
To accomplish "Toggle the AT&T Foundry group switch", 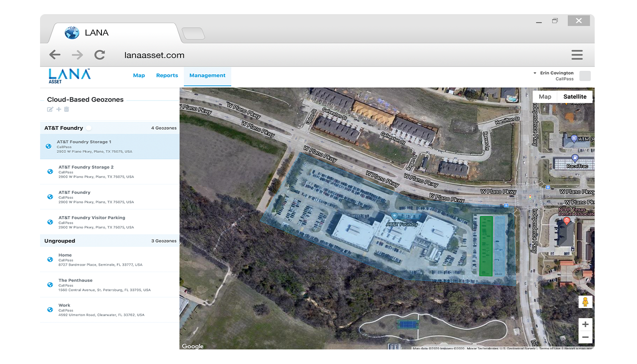I will pyautogui.click(x=89, y=128).
